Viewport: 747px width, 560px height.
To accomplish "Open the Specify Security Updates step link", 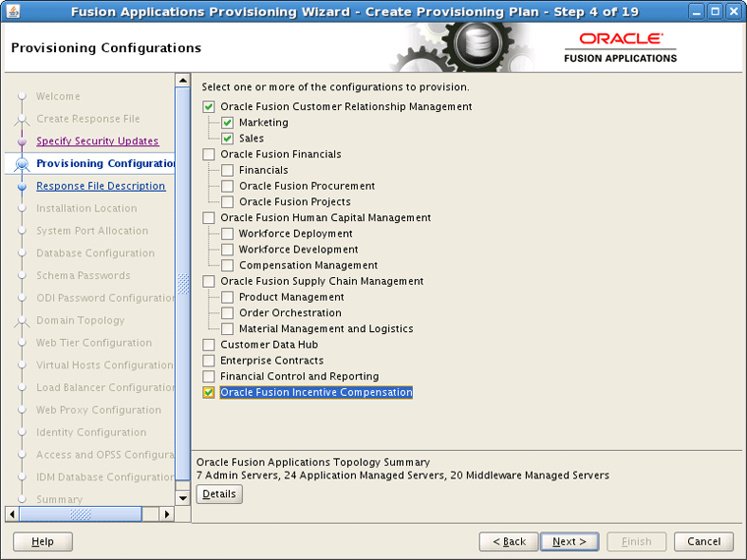I will [x=97, y=140].
